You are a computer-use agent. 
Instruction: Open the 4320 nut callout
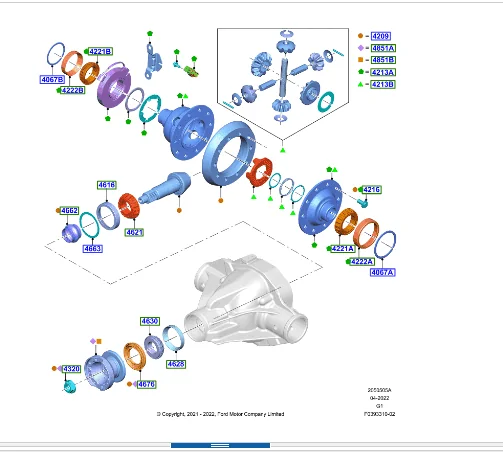click(x=71, y=369)
